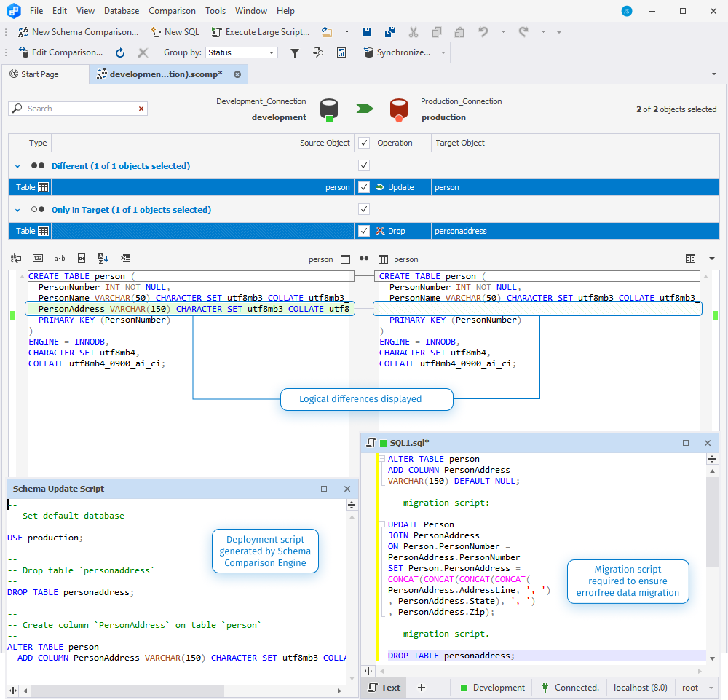Open the Comparison menu

click(x=172, y=11)
